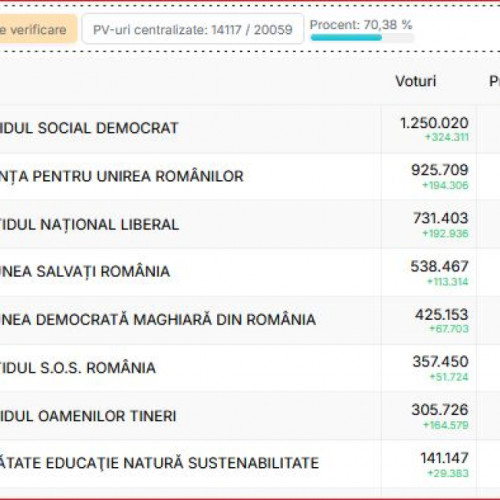
Task: Select the OAMENILOR TINERI party row name
Action: (88, 416)
